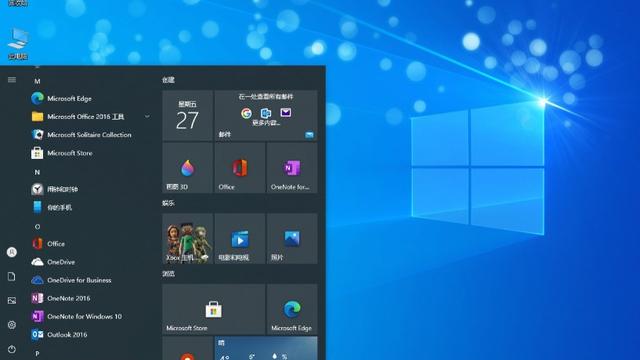
Task: Open the user account icon in the sidebar
Action: (12, 252)
